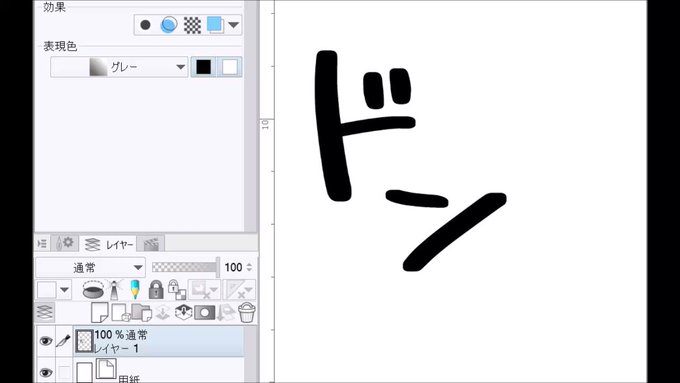This screenshot has width=680, height=383.
Task: Hide the 用紙 paper layer eye
Action: [x=46, y=373]
